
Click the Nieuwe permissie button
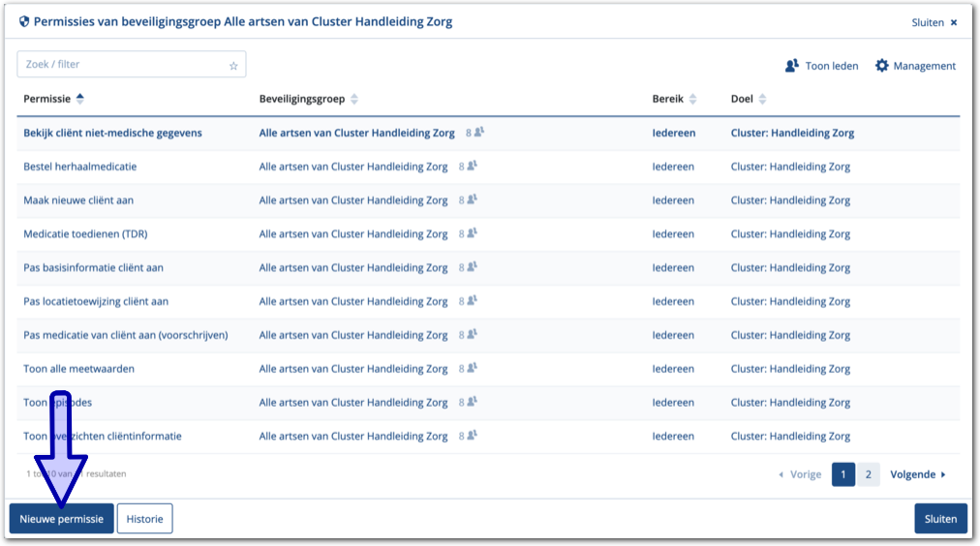click(x=62, y=519)
